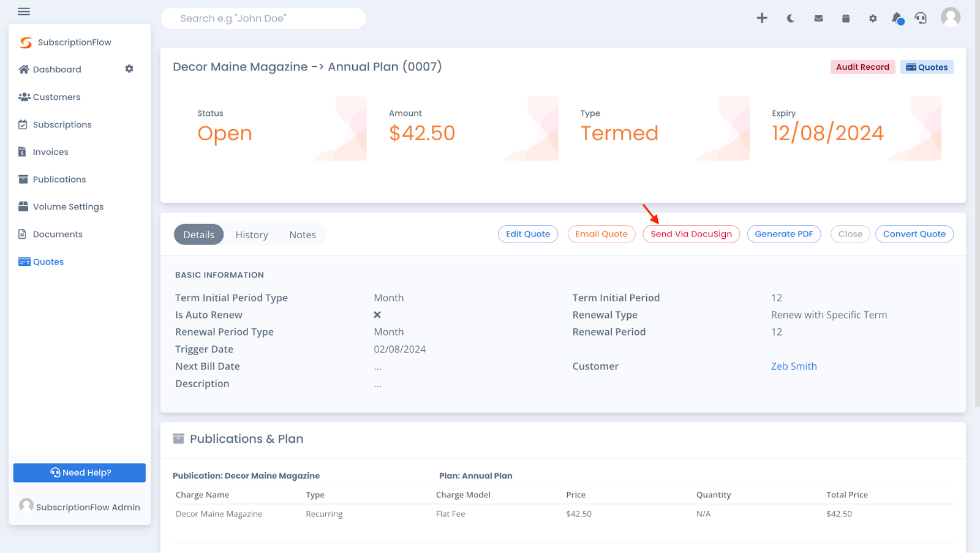Screen dimensions: 980x553
Task: Click the Recurring type cell
Action: tap(324, 514)
